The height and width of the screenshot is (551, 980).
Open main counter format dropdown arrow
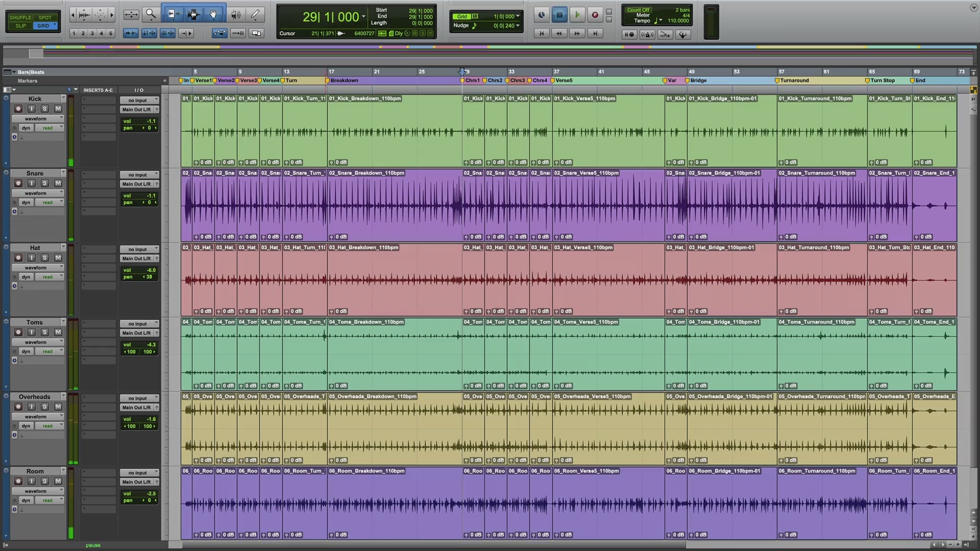pyautogui.click(x=363, y=17)
